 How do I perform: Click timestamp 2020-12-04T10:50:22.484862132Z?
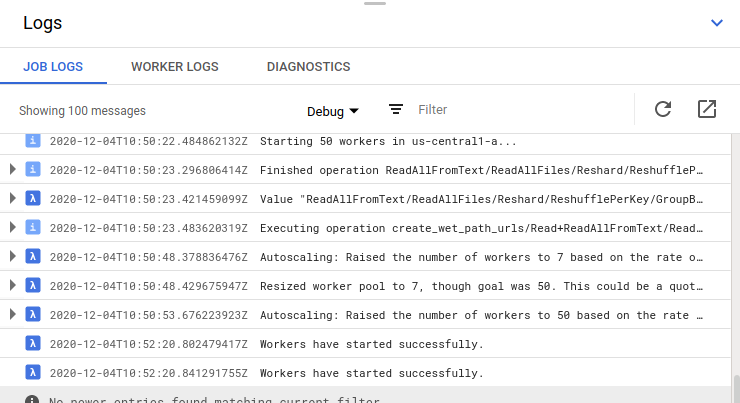click(x=149, y=141)
